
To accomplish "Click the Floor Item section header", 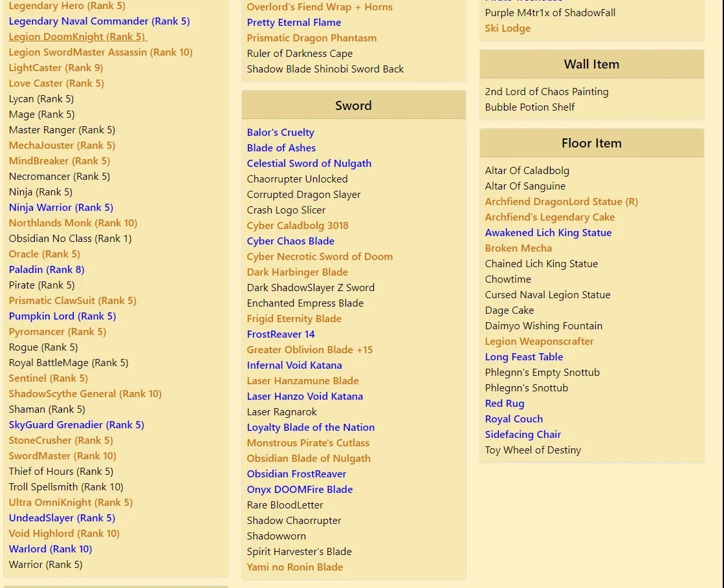I will point(592,143).
